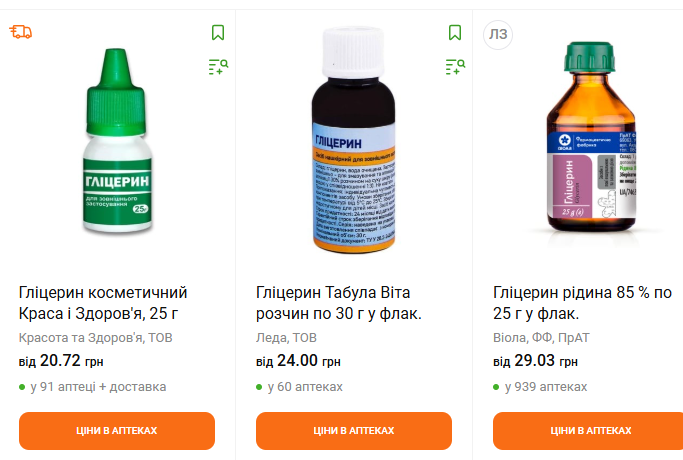Click manufacturer Красота та Здоров'я, ТОВ

(x=95, y=338)
